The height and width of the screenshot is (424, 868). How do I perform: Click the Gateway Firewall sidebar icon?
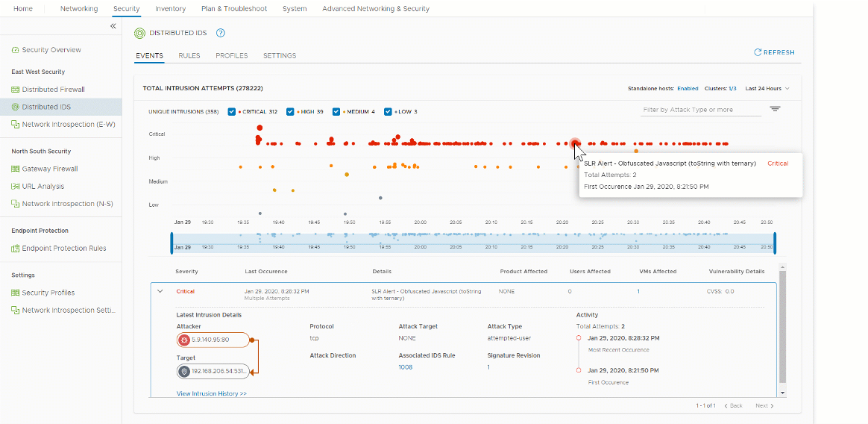click(x=16, y=169)
